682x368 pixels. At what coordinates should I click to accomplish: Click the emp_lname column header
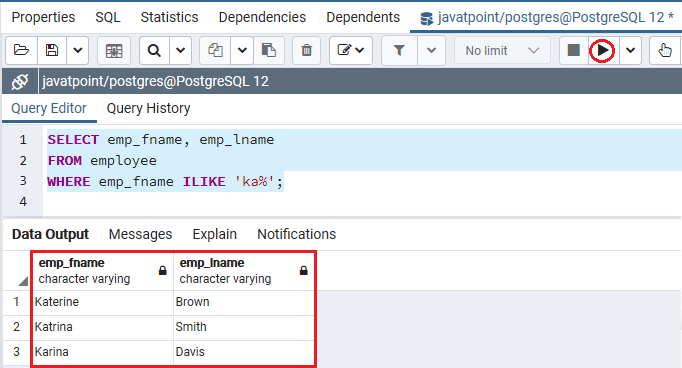[244, 271]
